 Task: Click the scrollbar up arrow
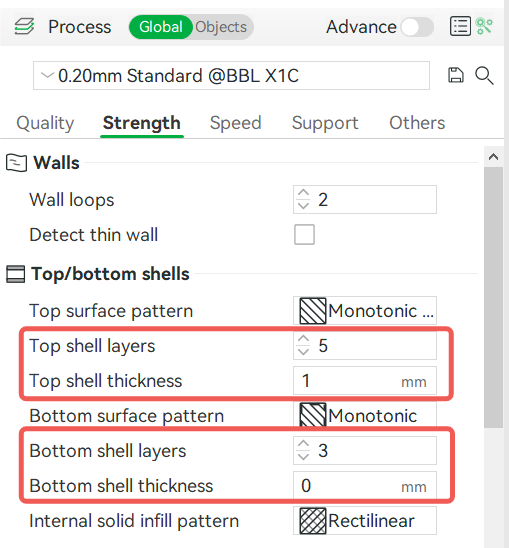tap(493, 157)
